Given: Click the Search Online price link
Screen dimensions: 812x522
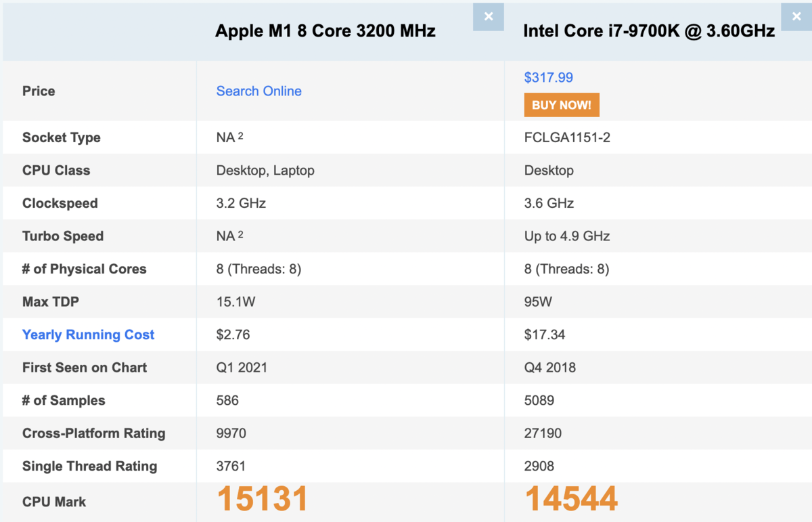Looking at the screenshot, I should 258,91.
